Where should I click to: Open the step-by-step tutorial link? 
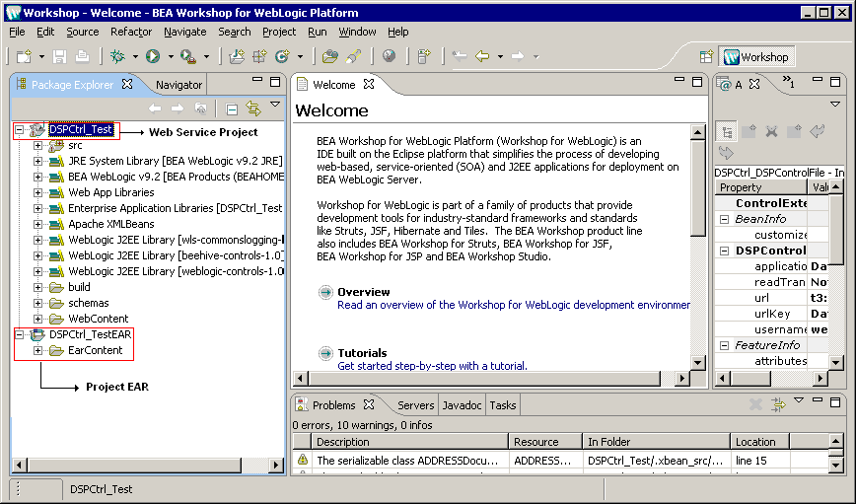click(x=432, y=366)
